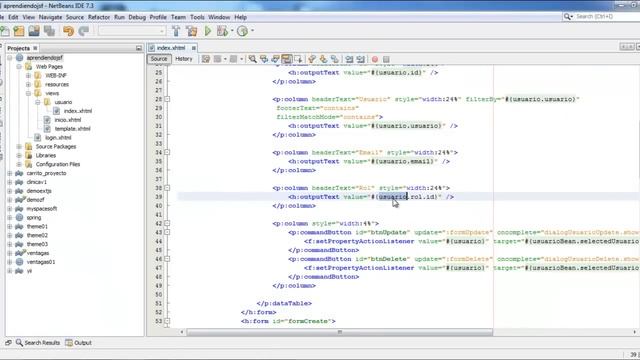
Task: Click the Stop Macro Recording square icon
Action: click(386, 60)
